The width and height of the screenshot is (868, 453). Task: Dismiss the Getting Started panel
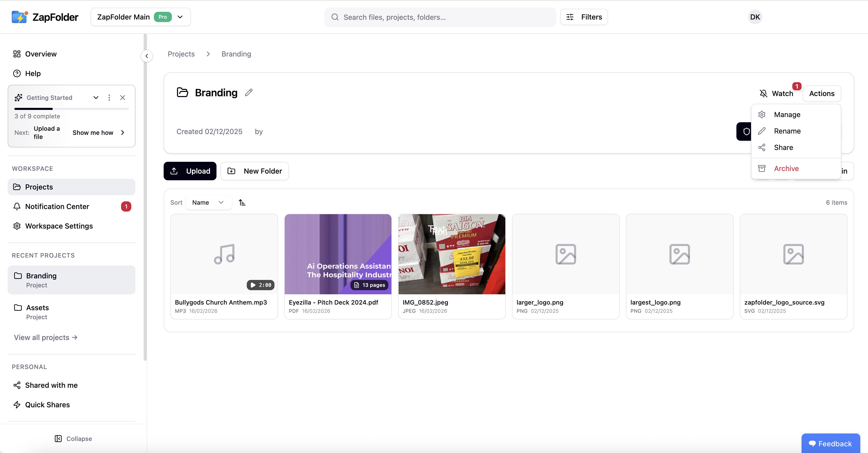123,98
